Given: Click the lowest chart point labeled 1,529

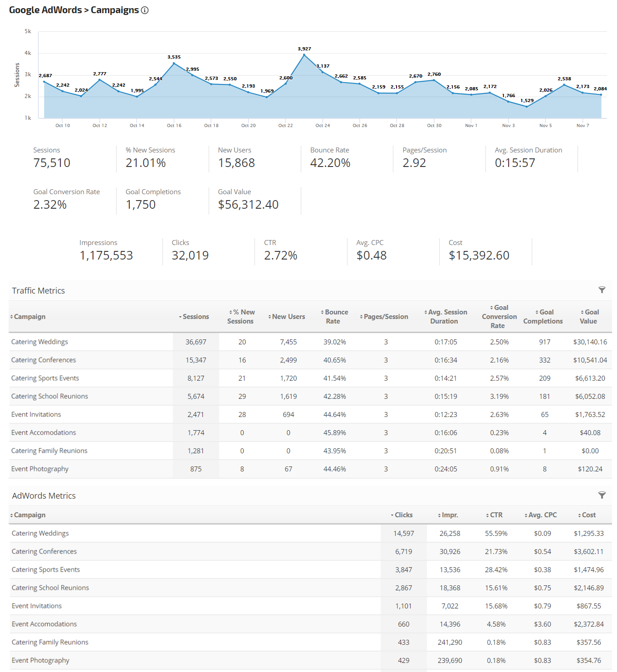Looking at the screenshot, I should [527, 107].
